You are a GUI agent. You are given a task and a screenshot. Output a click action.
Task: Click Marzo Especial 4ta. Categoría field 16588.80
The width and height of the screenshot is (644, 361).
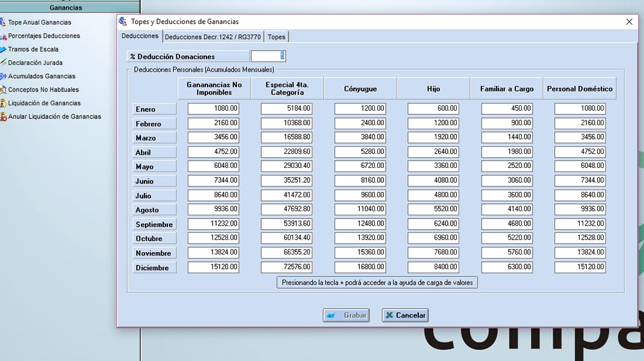[x=286, y=137]
